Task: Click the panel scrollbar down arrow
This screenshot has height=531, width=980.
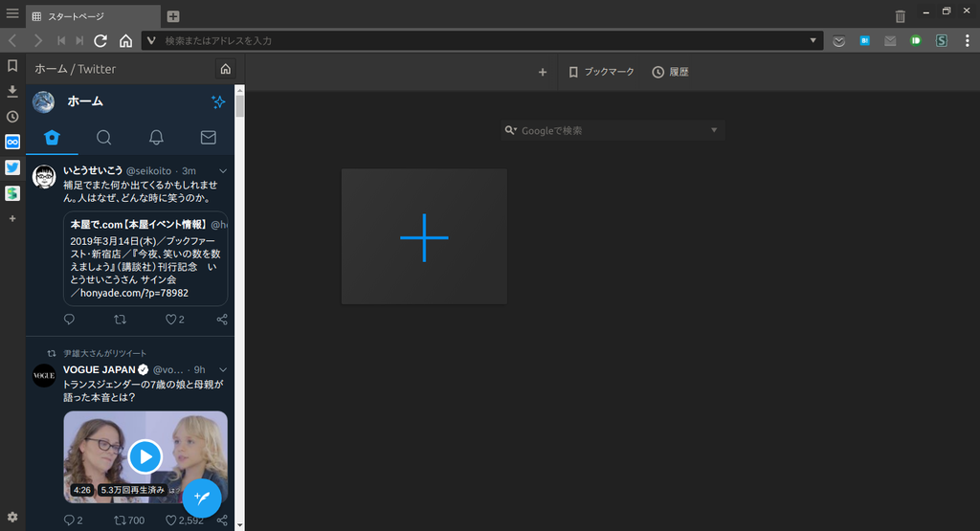Action: click(239, 525)
